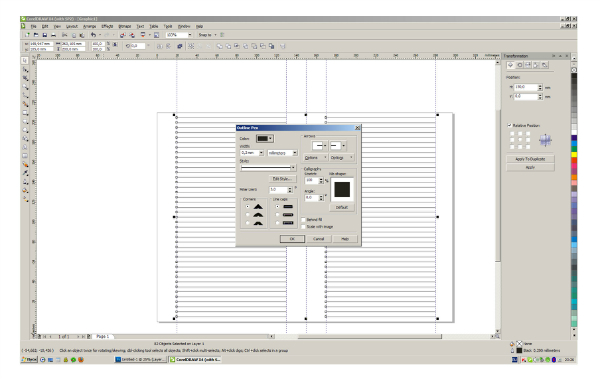Select the second Corners radio option (round)
The image size is (600, 379).
(x=248, y=215)
